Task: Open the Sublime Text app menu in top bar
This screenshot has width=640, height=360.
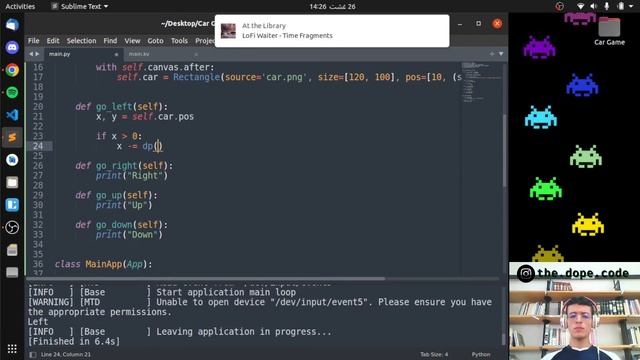Action: (x=80, y=6)
